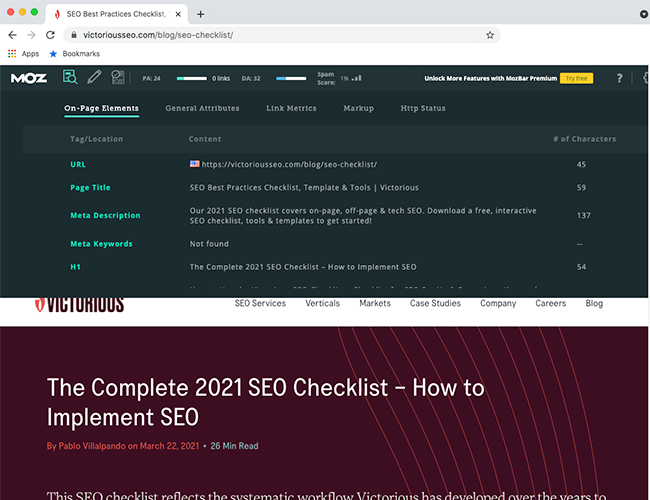Open the MozBar page analysis icon

pyautogui.click(x=70, y=78)
